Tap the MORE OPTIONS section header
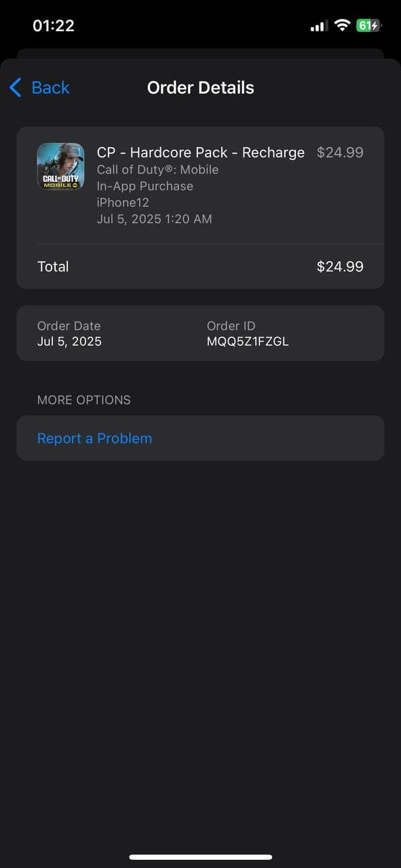This screenshot has width=401, height=868. (84, 400)
